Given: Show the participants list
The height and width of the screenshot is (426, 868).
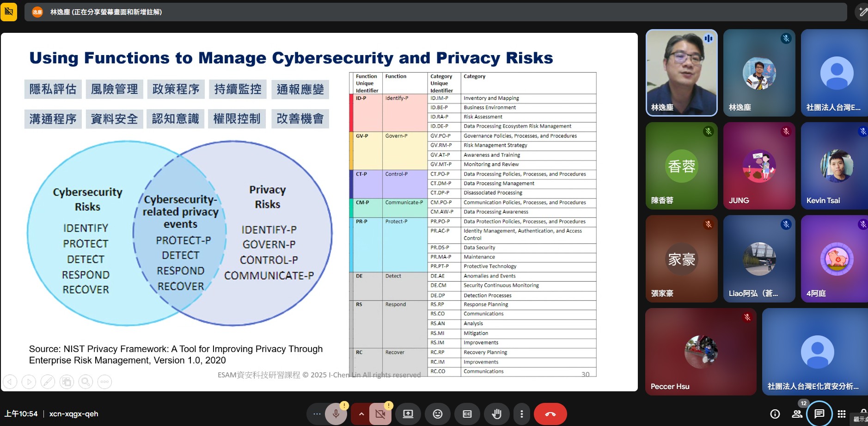Looking at the screenshot, I should (x=797, y=414).
